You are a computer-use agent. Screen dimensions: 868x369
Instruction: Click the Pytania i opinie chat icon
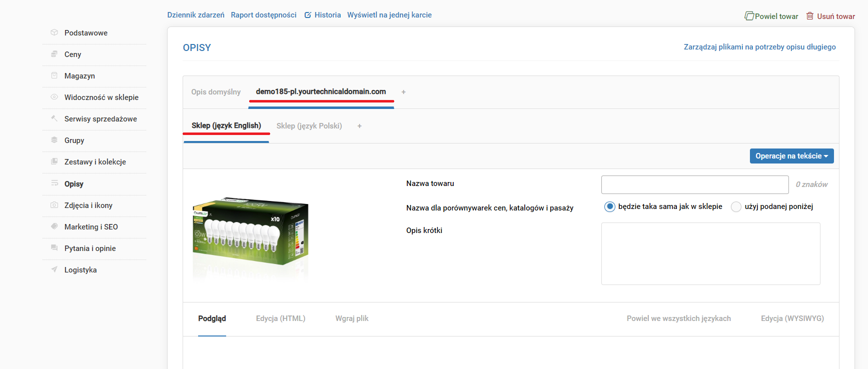[x=54, y=248]
